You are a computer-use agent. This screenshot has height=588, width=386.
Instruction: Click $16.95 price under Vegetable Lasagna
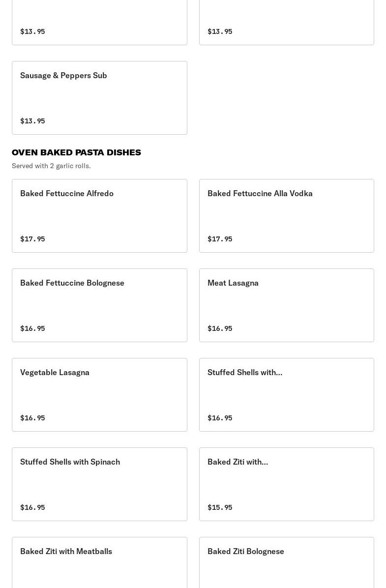[32, 418]
